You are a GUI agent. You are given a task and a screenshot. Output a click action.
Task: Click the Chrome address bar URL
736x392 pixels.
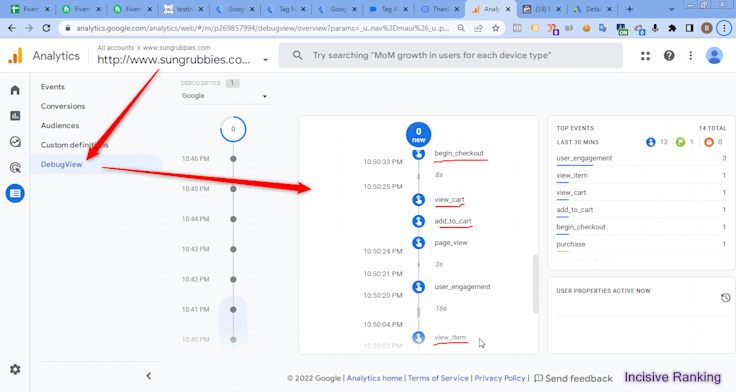[262, 28]
